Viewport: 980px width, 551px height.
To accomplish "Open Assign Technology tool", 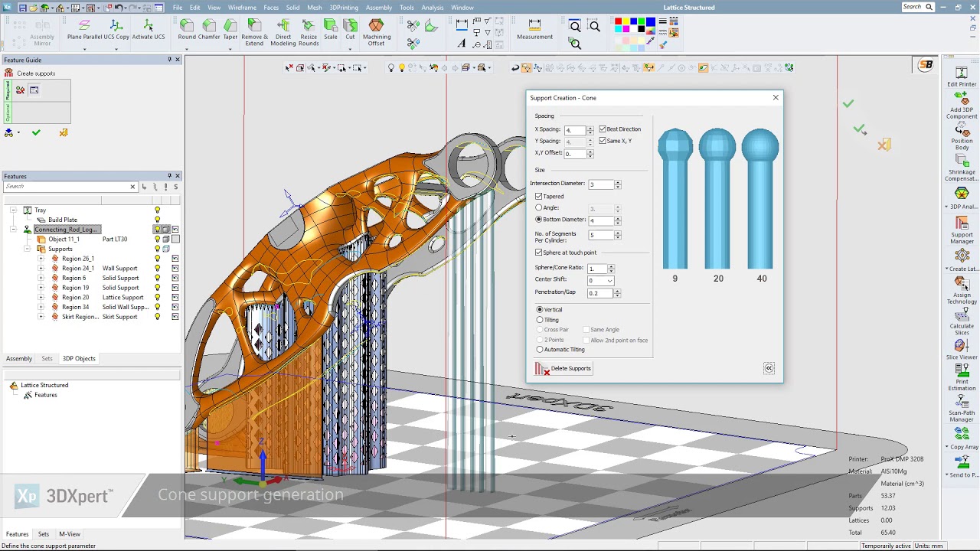I will point(962,291).
